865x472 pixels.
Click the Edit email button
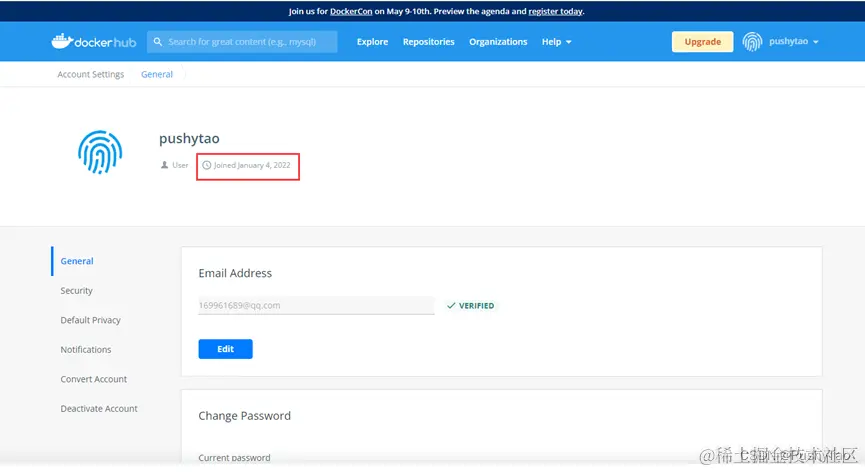pos(226,349)
